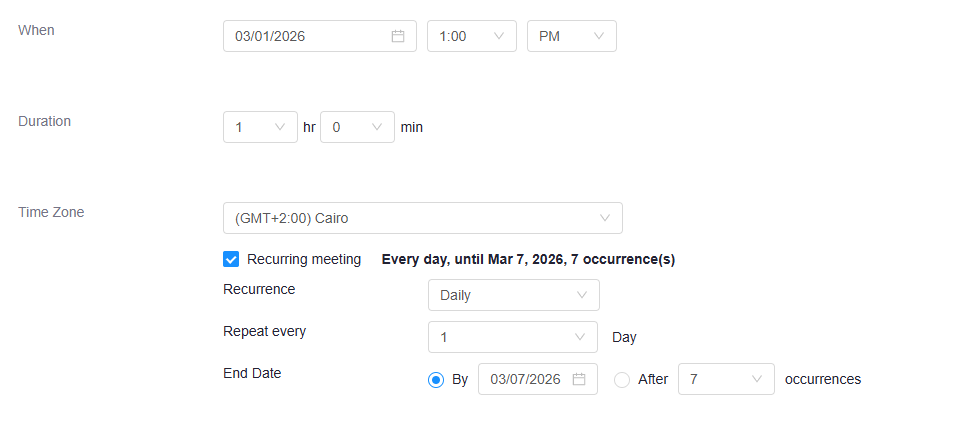Open the Daily recurrence dropdown

513,295
